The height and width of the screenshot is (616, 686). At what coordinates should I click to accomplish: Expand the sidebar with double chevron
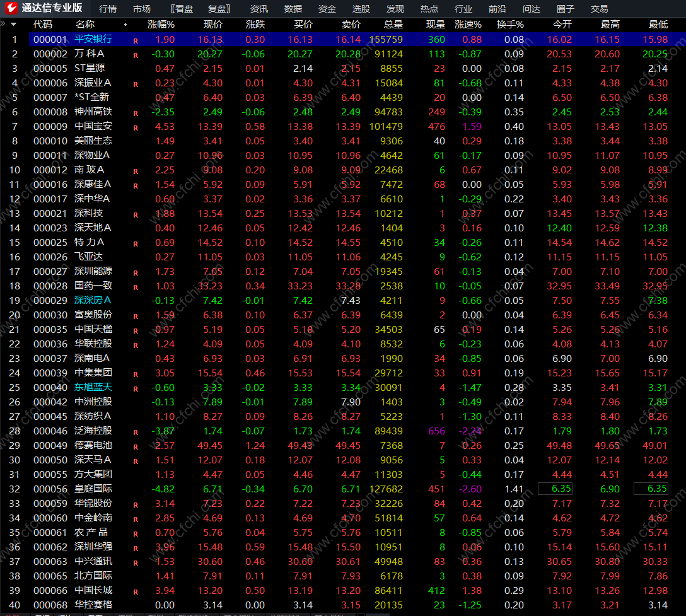click(3, 24)
